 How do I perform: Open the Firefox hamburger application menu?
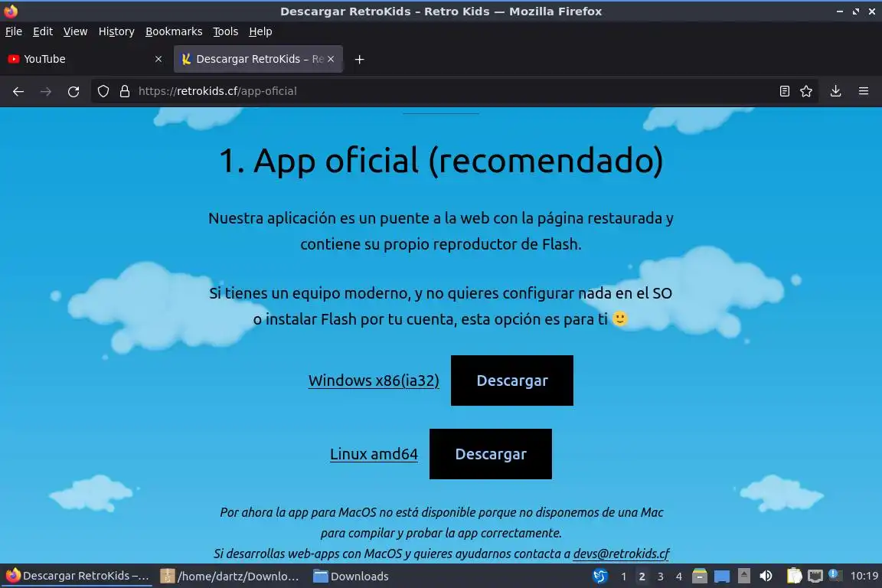click(x=864, y=91)
